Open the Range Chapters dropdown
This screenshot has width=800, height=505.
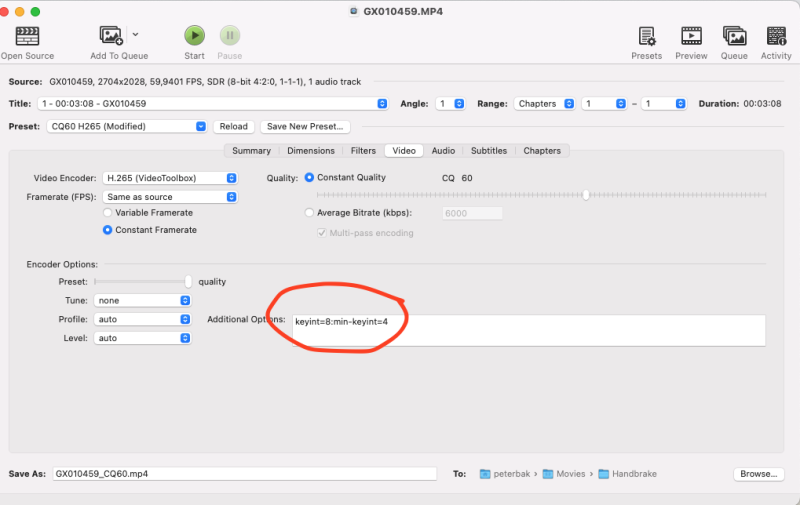pos(544,104)
